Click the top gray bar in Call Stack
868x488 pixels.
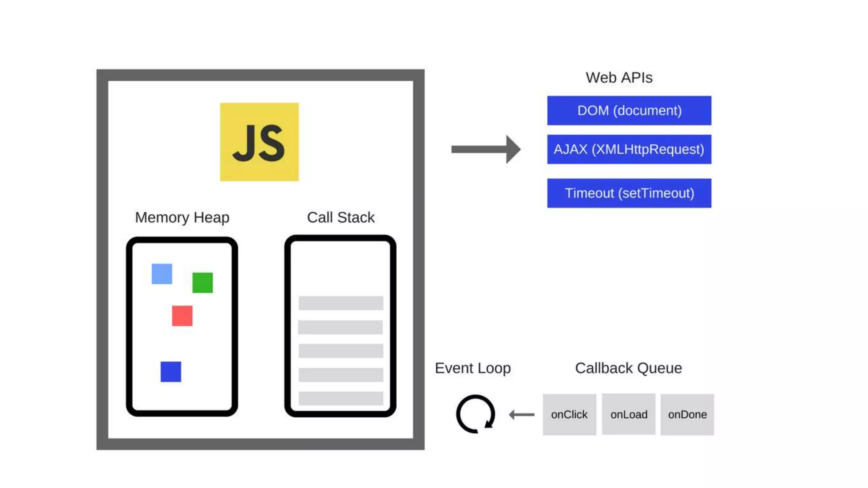[341, 303]
